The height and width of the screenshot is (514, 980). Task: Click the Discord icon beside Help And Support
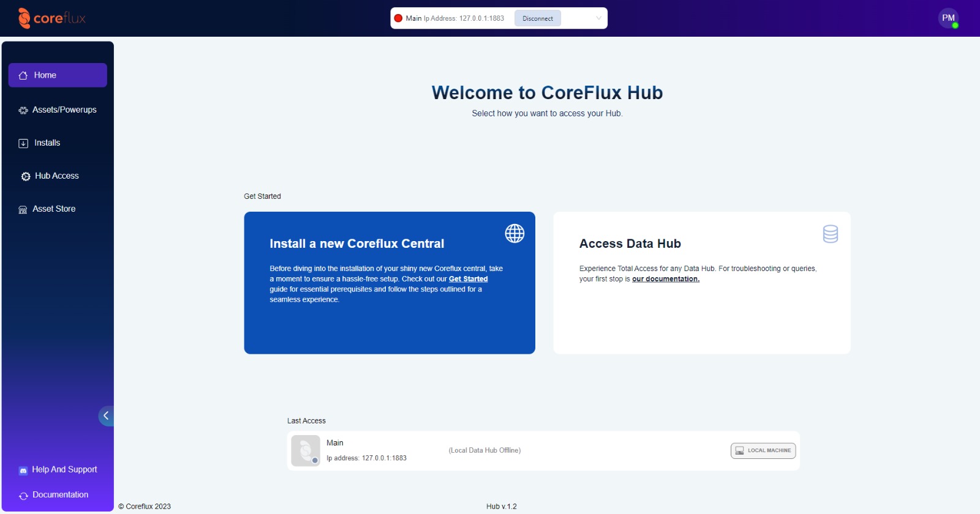(23, 471)
